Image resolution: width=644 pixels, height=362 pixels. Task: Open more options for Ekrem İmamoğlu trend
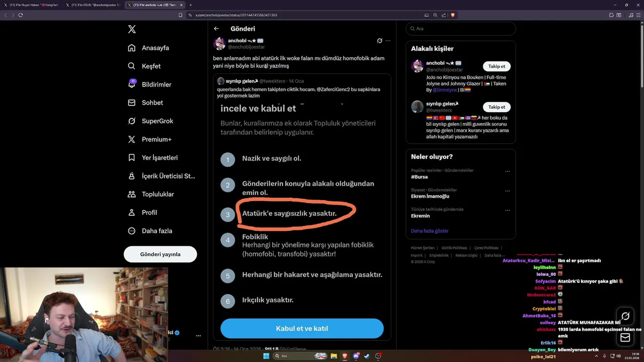[x=507, y=191]
